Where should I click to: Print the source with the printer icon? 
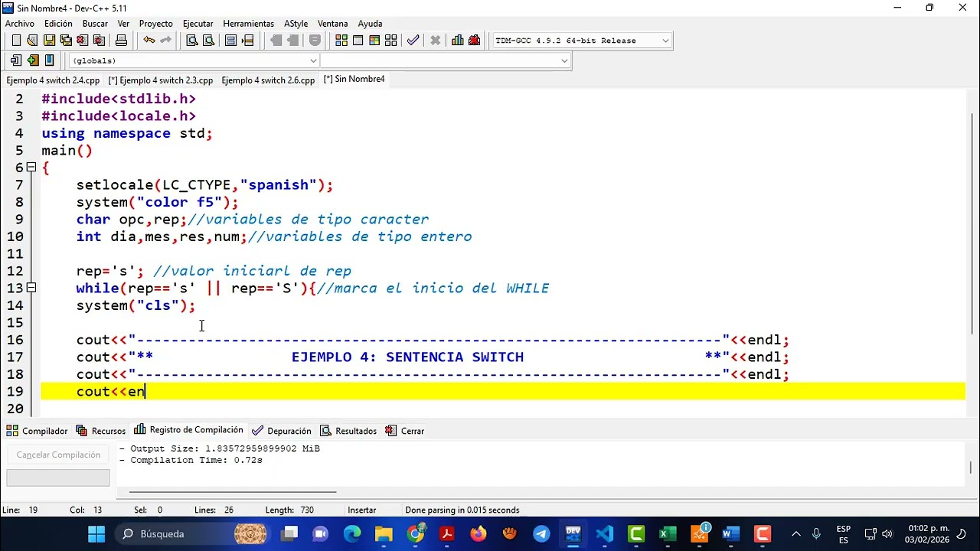coord(121,41)
